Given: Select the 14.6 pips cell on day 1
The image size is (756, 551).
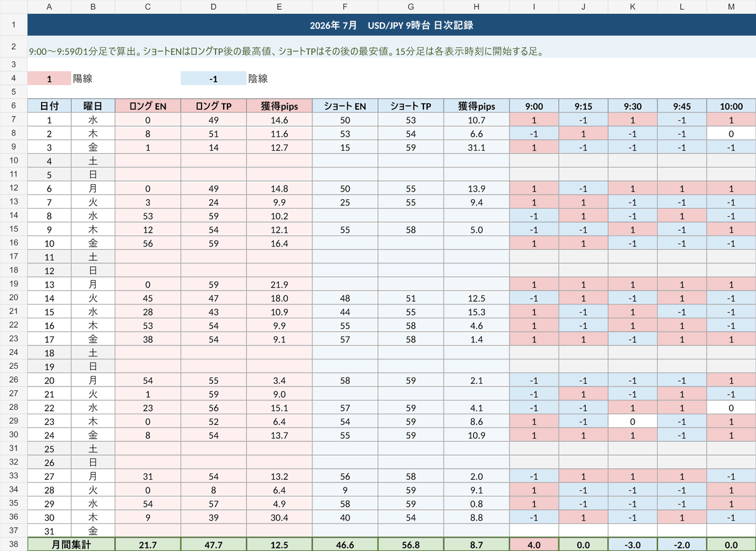Looking at the screenshot, I should [279, 120].
